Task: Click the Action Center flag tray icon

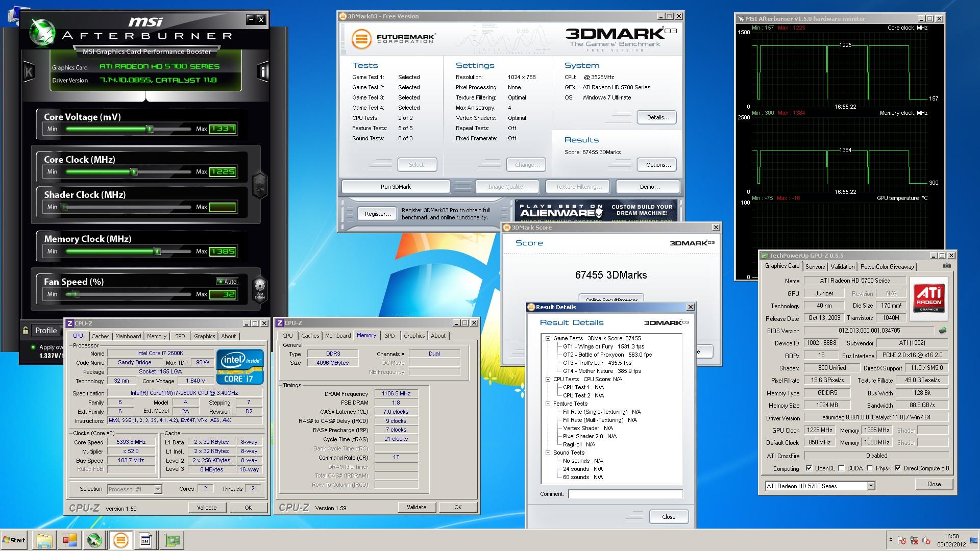Action: coord(902,541)
